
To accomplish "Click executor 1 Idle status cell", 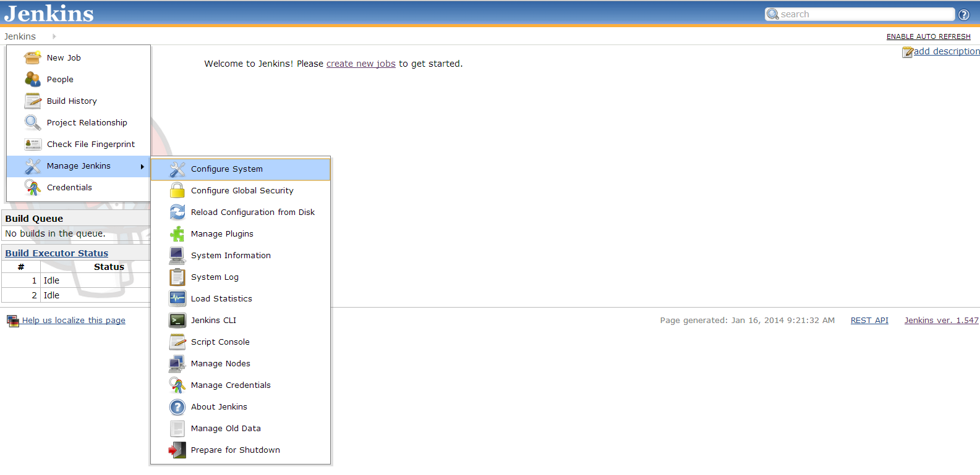I will (x=95, y=280).
